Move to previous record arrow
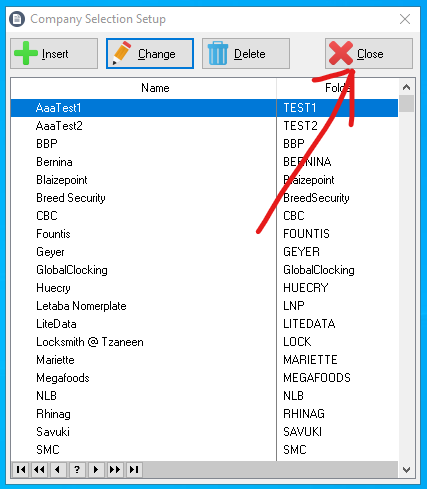Screen dimensions: 427x489 tap(58, 470)
